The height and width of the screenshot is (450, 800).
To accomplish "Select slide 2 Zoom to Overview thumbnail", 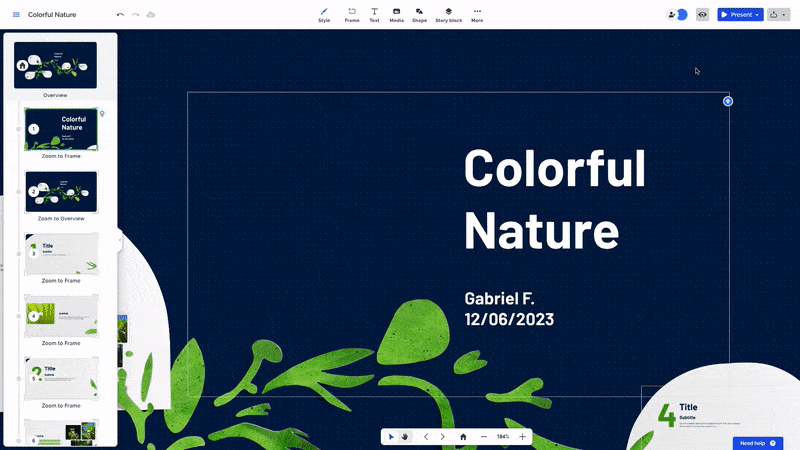I will (61, 192).
